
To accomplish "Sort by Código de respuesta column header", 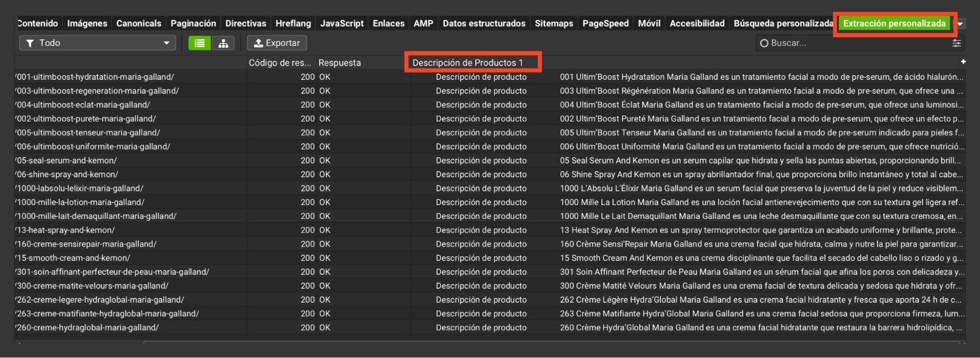I will point(280,63).
